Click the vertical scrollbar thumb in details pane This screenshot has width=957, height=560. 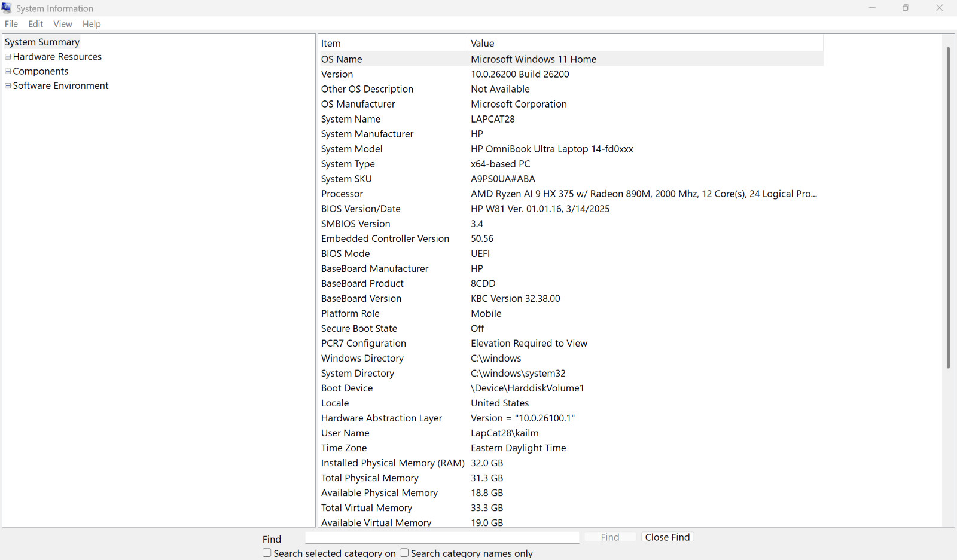click(948, 207)
